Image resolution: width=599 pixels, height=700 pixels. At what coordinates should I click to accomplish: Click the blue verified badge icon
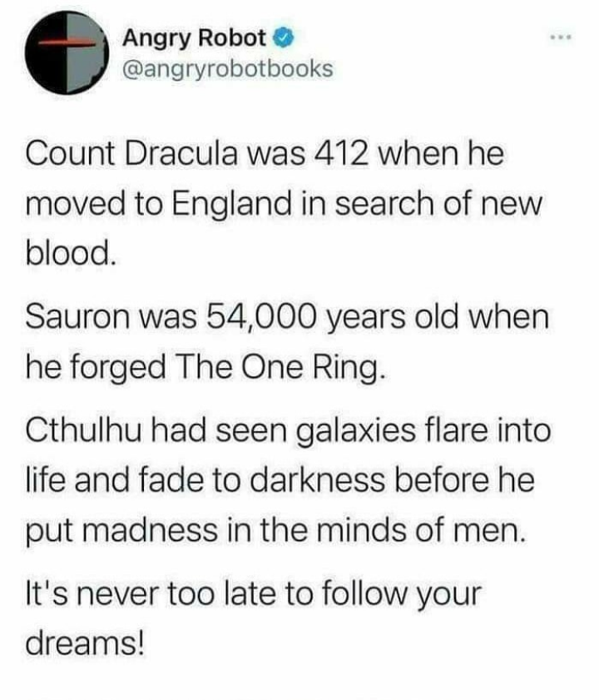tap(284, 38)
